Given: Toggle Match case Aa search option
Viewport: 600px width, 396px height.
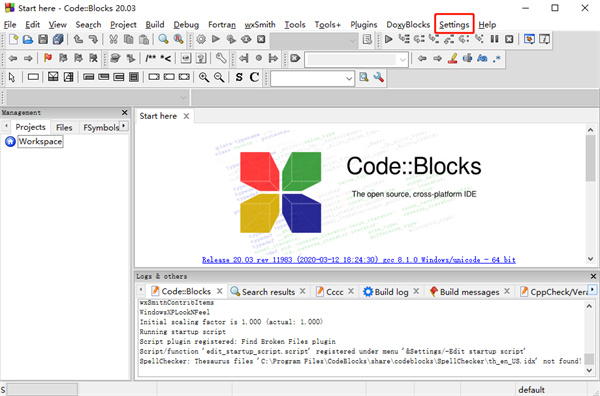Looking at the screenshot, I should 482,58.
